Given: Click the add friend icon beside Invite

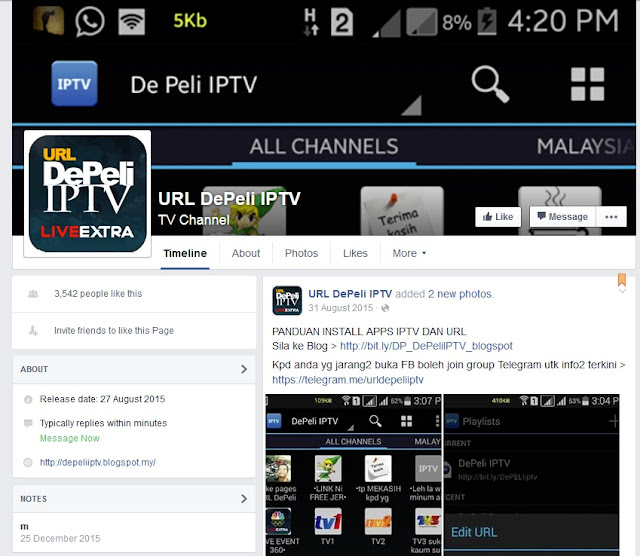Looking at the screenshot, I should pos(33,330).
